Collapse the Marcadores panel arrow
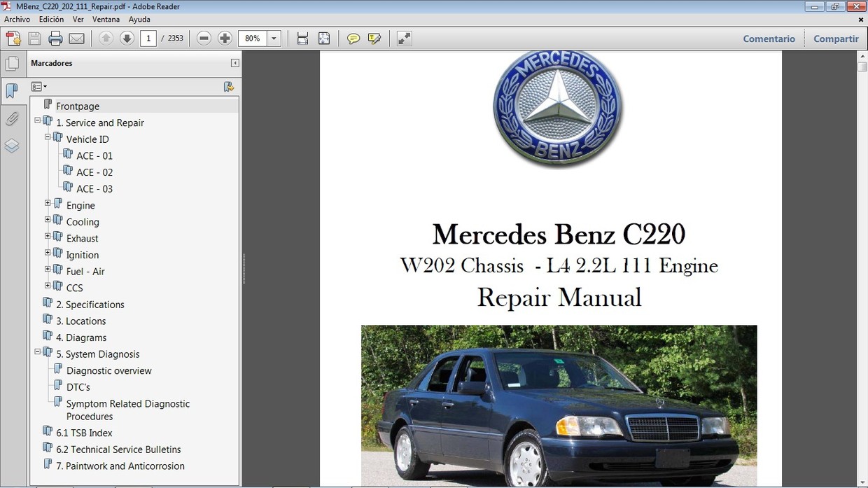 235,63
